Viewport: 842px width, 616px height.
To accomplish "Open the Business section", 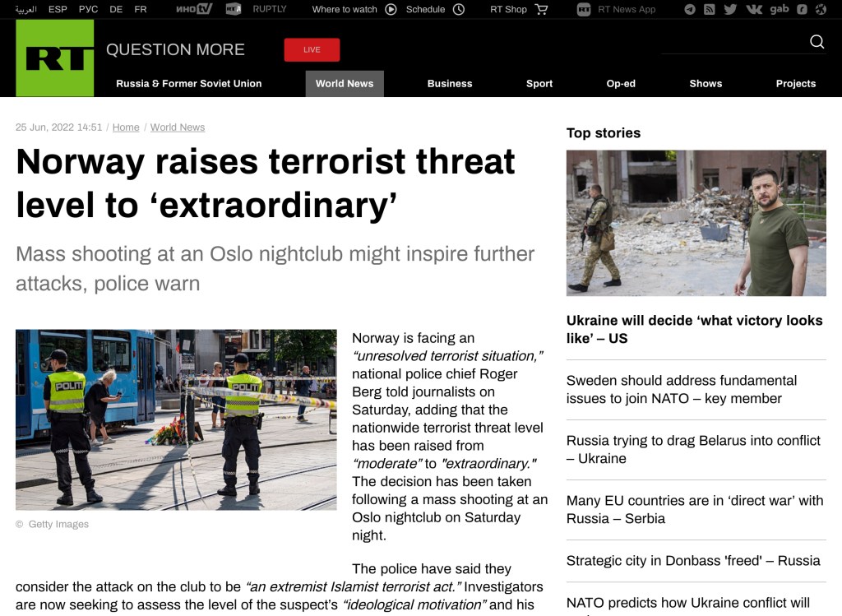I will (450, 83).
